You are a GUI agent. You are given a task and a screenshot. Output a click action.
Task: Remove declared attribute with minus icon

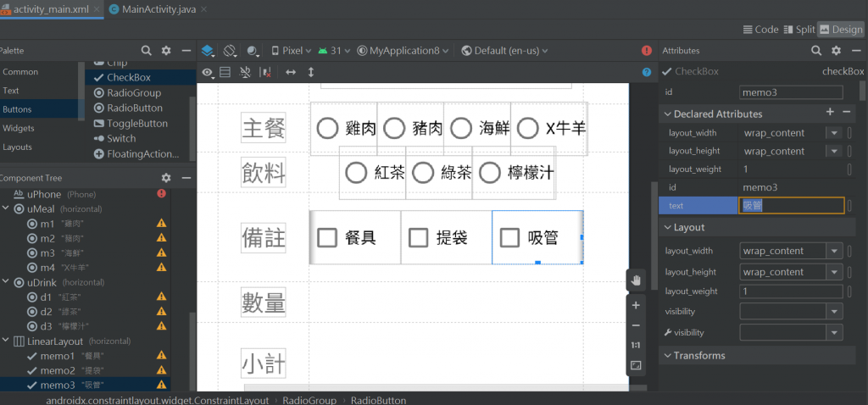click(x=847, y=113)
